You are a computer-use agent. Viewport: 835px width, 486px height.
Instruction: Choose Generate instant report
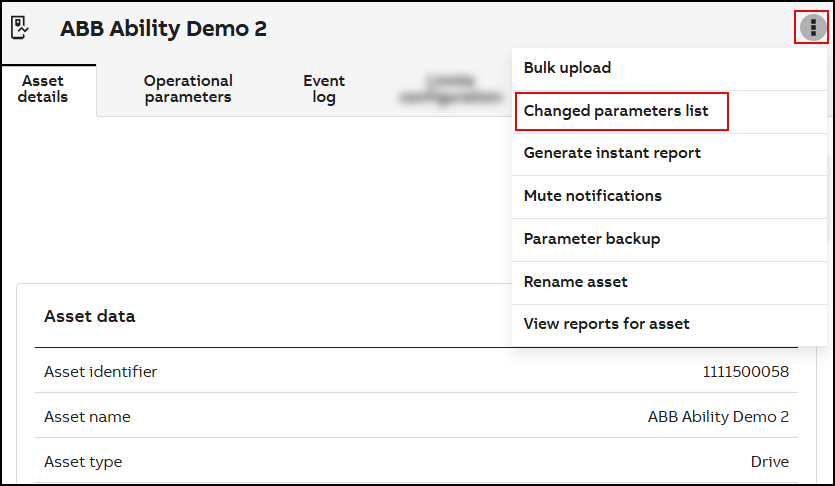(612, 153)
